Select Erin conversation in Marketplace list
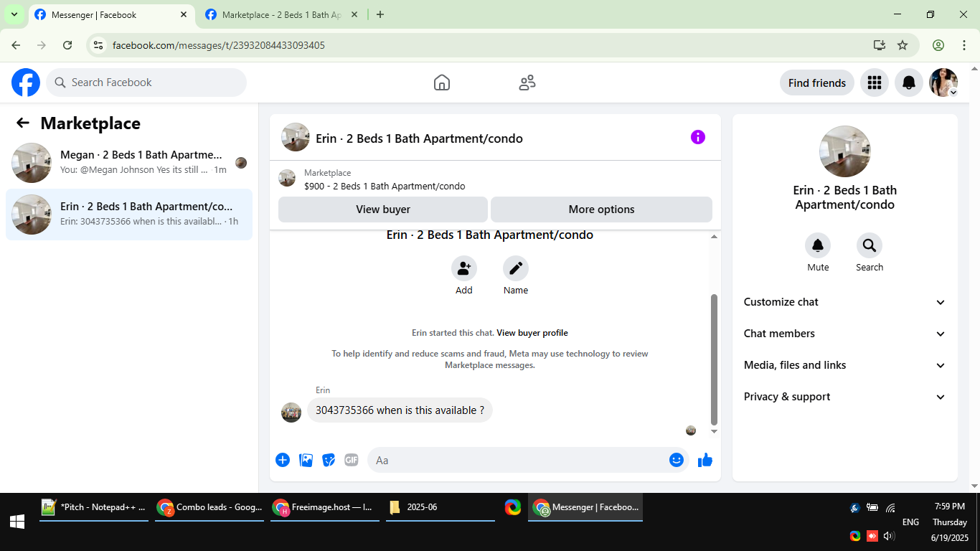This screenshot has height=551, width=980. tap(129, 215)
